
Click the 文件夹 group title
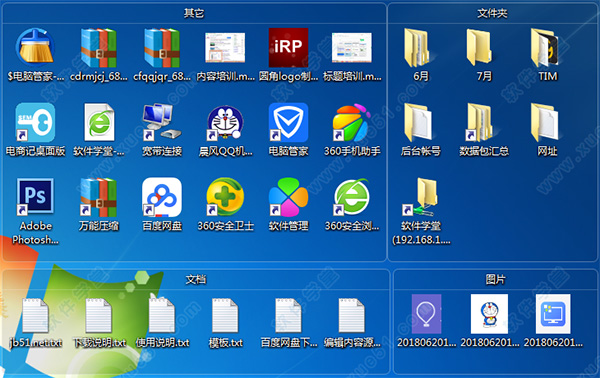[492, 13]
